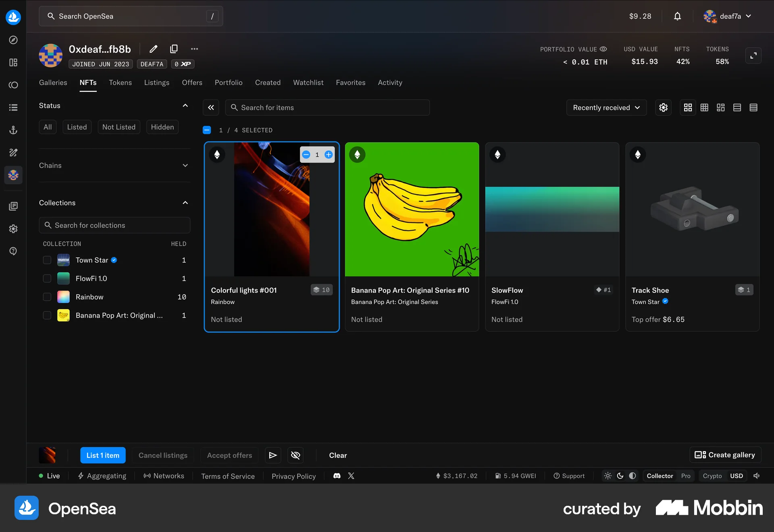Expand the Chains filter section
This screenshot has height=532, width=774.
click(x=185, y=166)
